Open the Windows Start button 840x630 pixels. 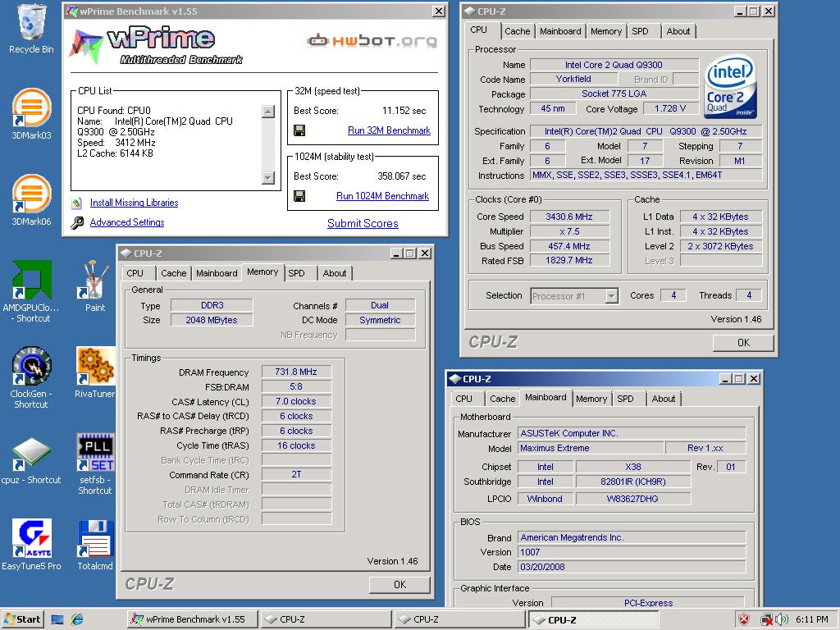point(22,620)
